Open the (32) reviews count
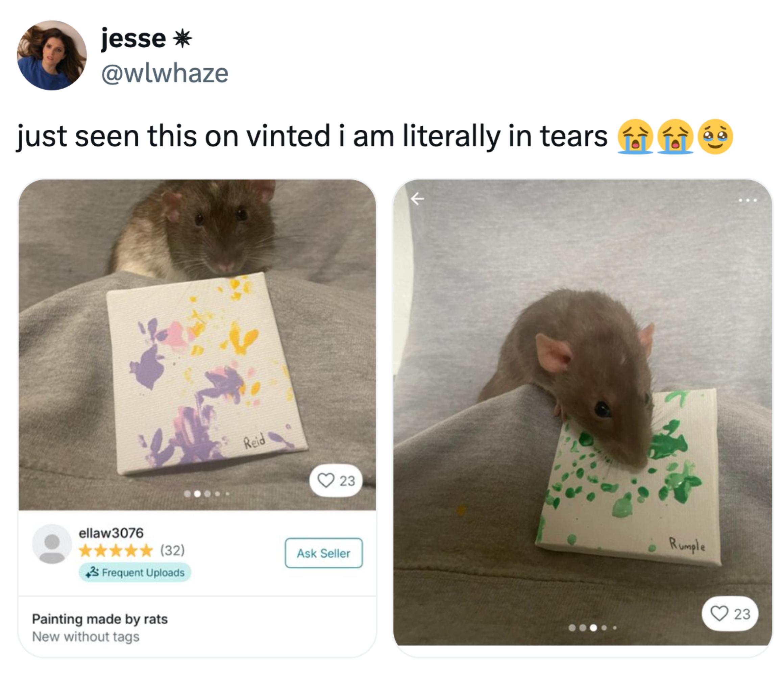The height and width of the screenshot is (676, 784). [173, 550]
